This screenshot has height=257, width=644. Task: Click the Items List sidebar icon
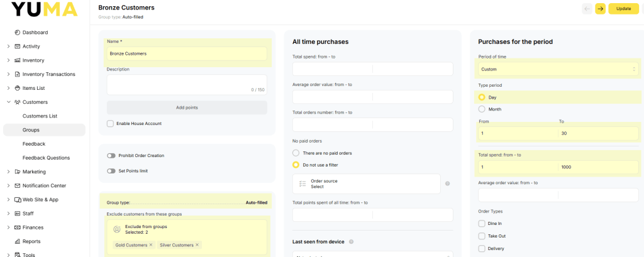(x=17, y=88)
